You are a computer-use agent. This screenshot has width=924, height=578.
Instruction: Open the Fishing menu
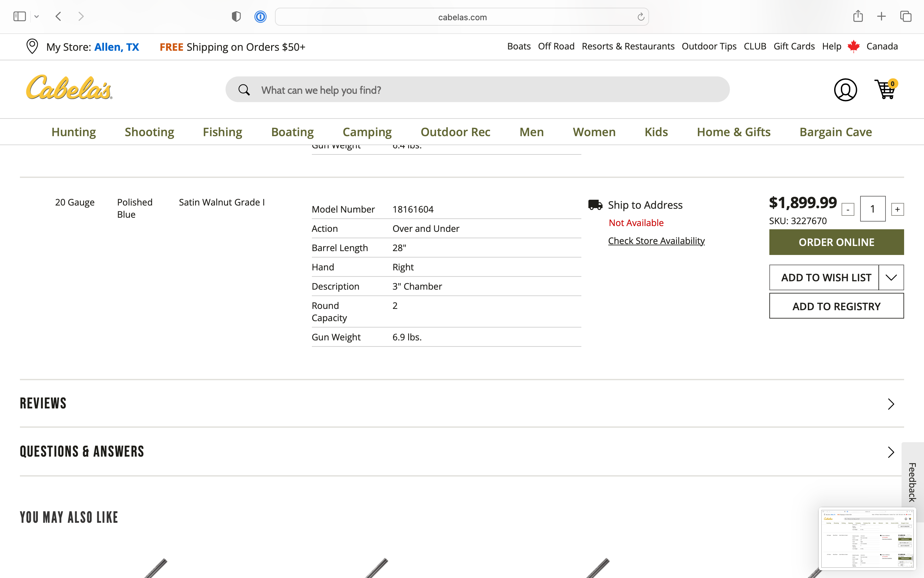[x=222, y=132]
